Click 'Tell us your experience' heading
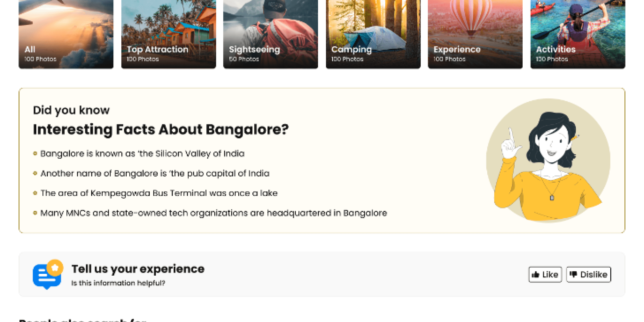644x322 pixels. click(x=138, y=269)
